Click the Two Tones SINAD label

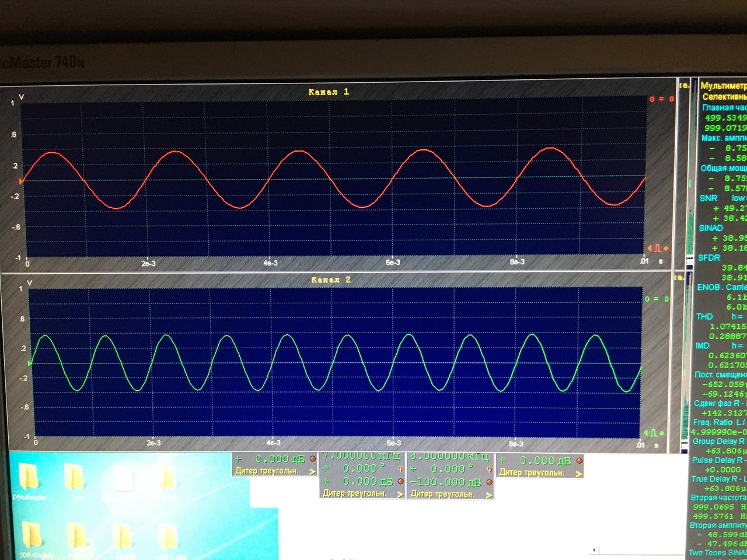tap(718, 553)
